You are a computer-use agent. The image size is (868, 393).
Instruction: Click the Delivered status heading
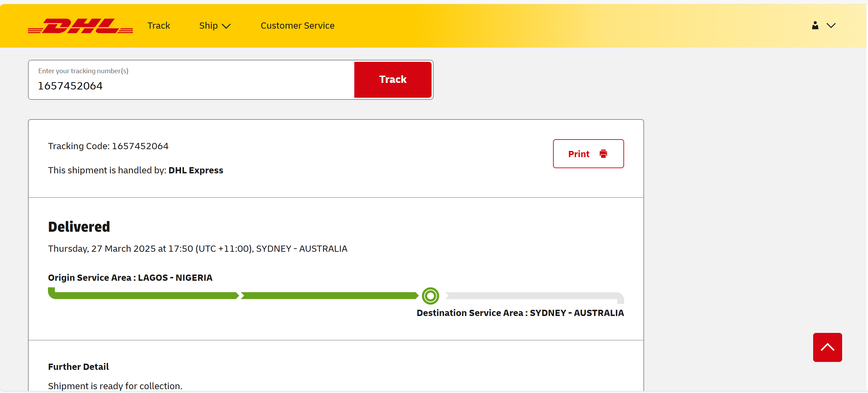coord(79,227)
